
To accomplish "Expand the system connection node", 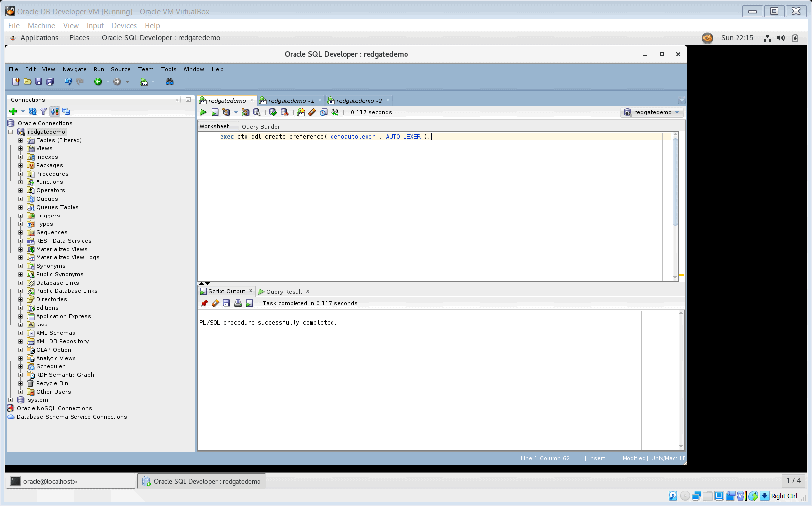I will 11,400.
